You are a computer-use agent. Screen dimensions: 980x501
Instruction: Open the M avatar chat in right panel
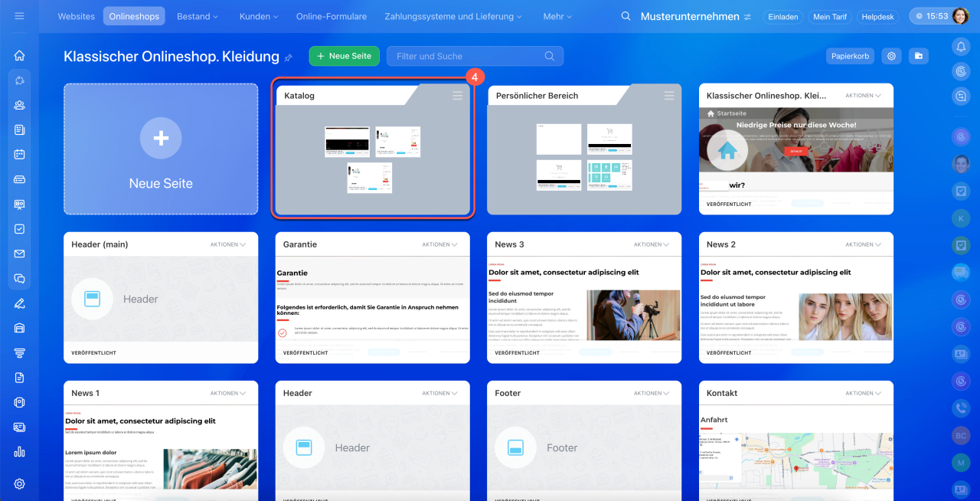961,463
